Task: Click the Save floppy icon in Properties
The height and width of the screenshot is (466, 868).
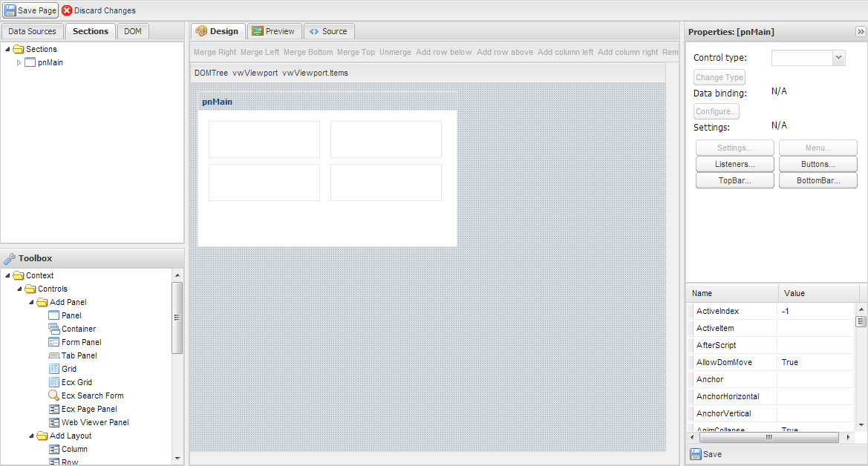Action: click(695, 454)
